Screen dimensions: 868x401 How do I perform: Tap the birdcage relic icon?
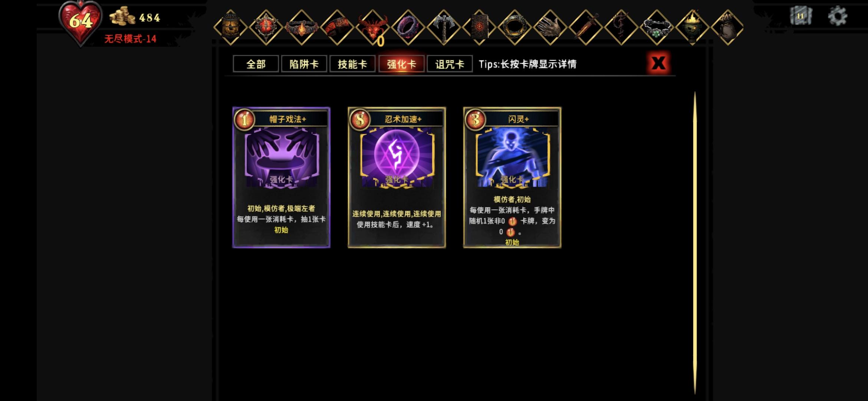(230, 27)
